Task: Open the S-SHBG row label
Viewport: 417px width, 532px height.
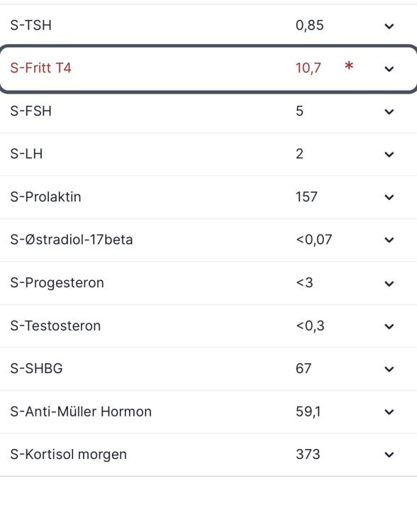Action: 36,368
